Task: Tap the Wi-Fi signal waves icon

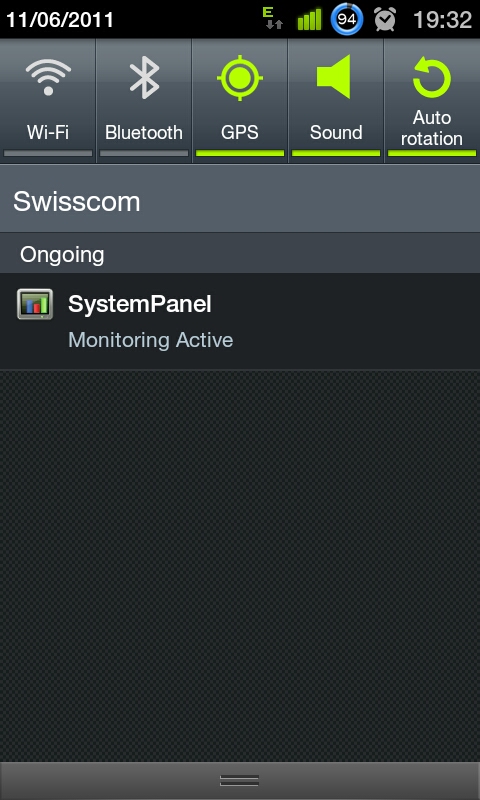Action: click(48, 77)
